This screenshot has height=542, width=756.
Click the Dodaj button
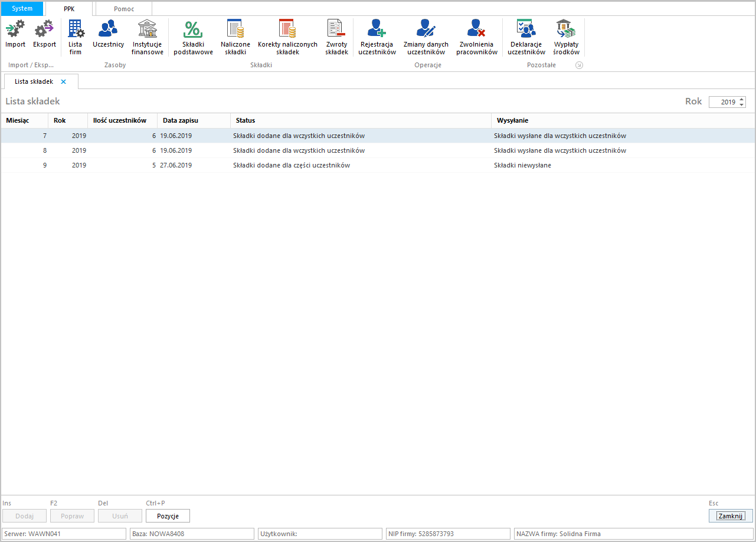24,516
